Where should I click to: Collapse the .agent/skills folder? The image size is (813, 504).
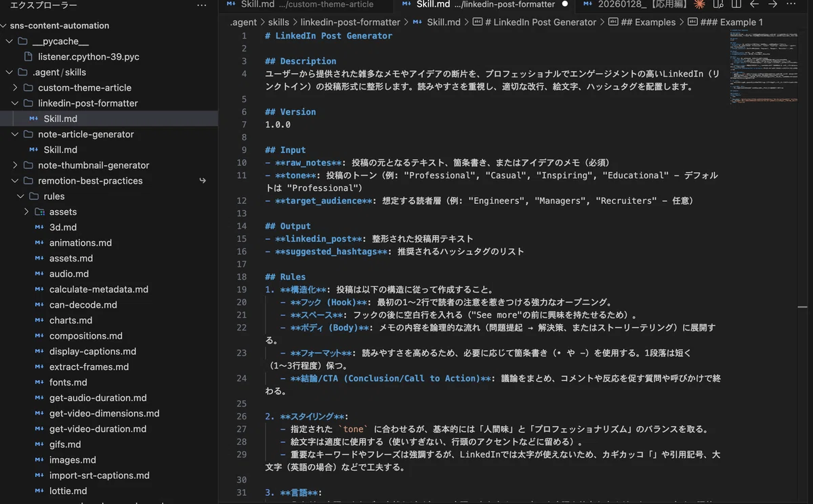point(9,72)
